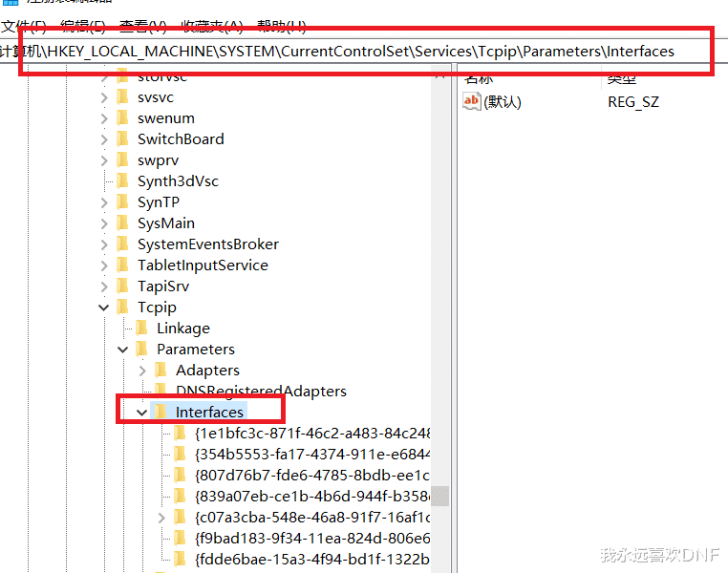Click the {807d76b7-fde6 folder icon

pyautogui.click(x=181, y=475)
